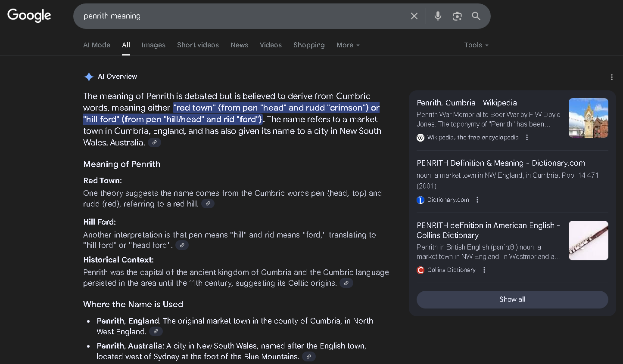
Task: Expand the More search filters dropdown
Action: [348, 45]
